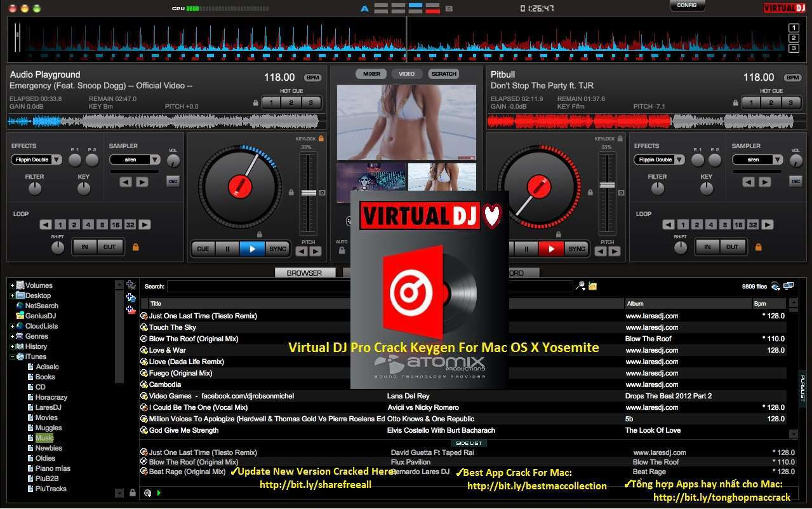Switch to the MIXER panel tab
The height and width of the screenshot is (509, 812).
click(x=371, y=74)
